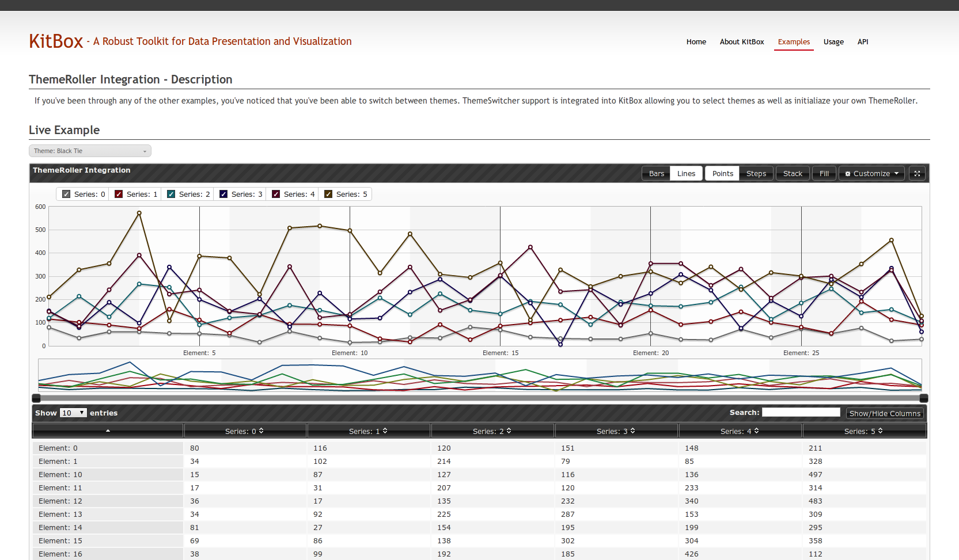Viewport: 959px width, 560px height.
Task: Enable the Fill option
Action: [824, 173]
